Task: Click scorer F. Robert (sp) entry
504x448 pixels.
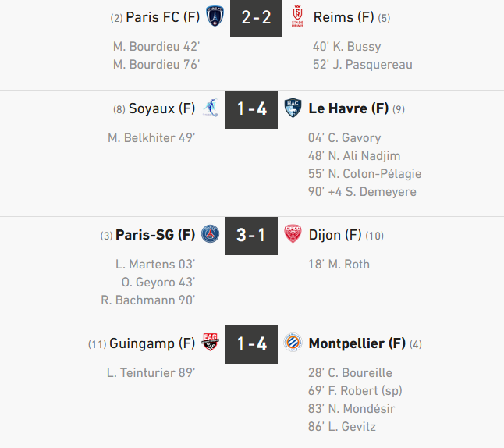Action: (x=355, y=391)
